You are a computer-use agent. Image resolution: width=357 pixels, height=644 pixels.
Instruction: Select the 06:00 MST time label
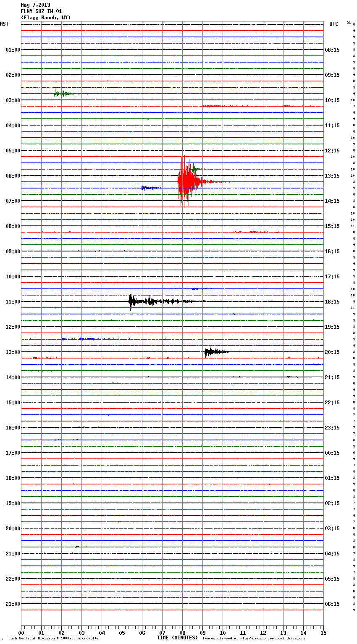click(x=13, y=176)
